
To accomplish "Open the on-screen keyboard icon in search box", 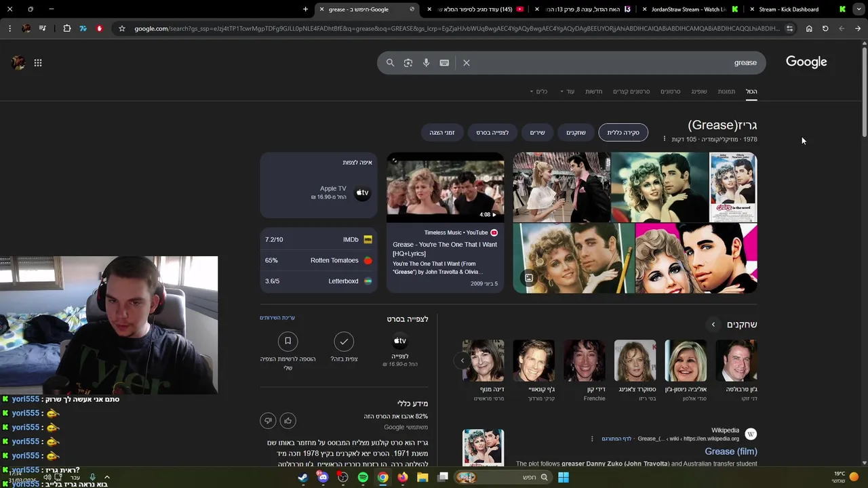I will (444, 62).
